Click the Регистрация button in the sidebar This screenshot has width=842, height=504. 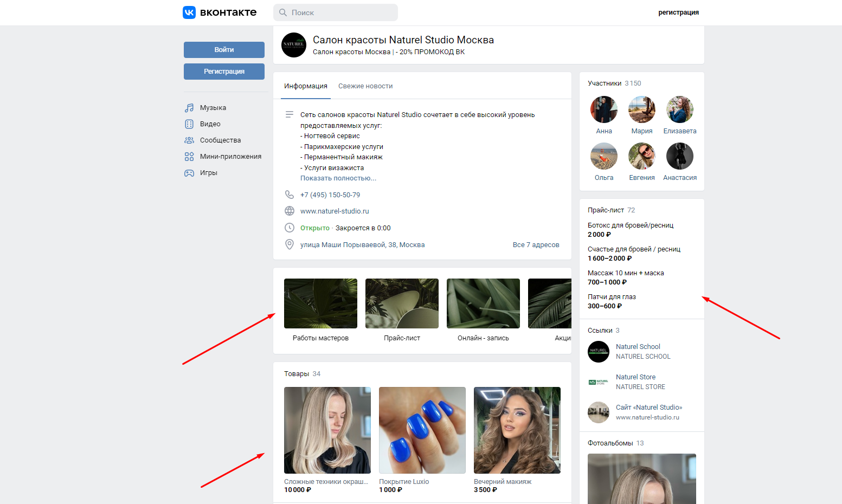pos(224,72)
